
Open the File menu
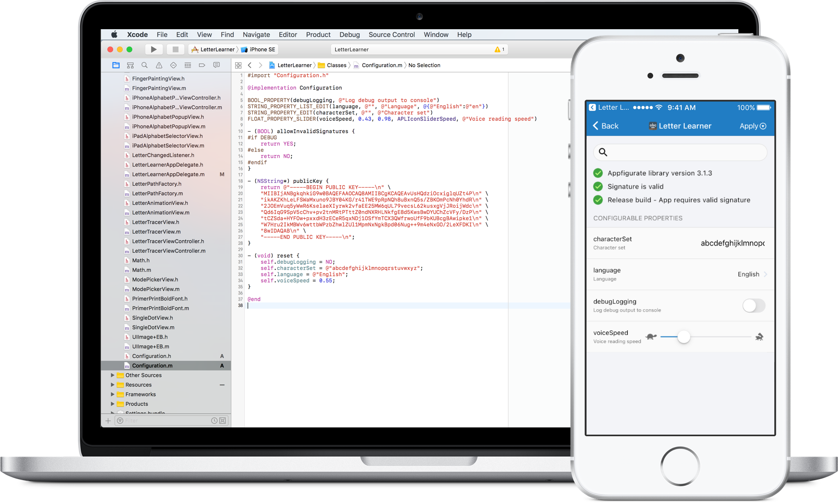click(x=162, y=34)
